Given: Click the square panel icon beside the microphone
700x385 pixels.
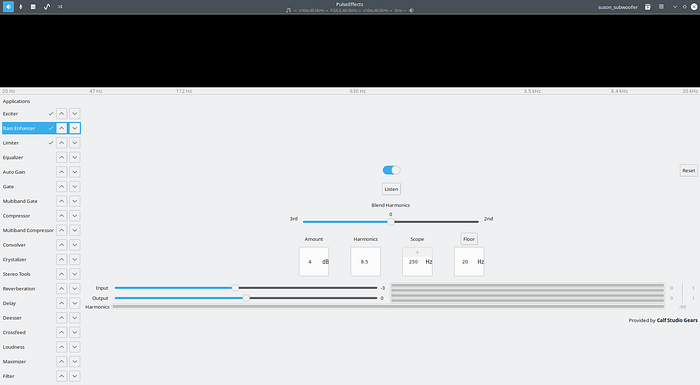Looking at the screenshot, I should point(33,7).
